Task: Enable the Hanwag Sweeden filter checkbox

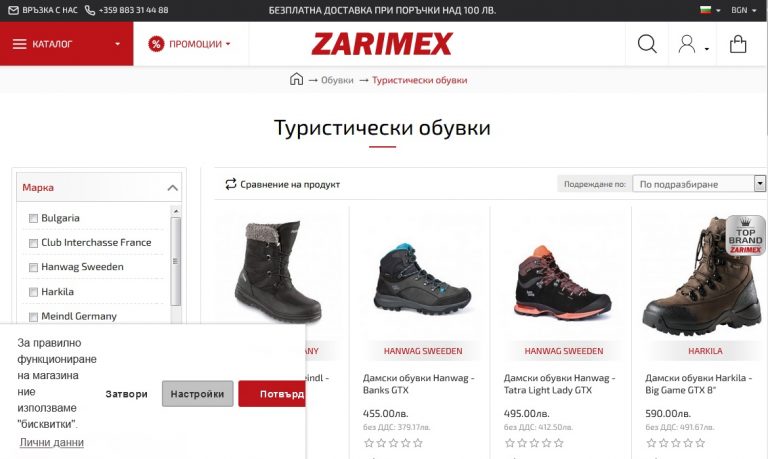Action: click(33, 267)
